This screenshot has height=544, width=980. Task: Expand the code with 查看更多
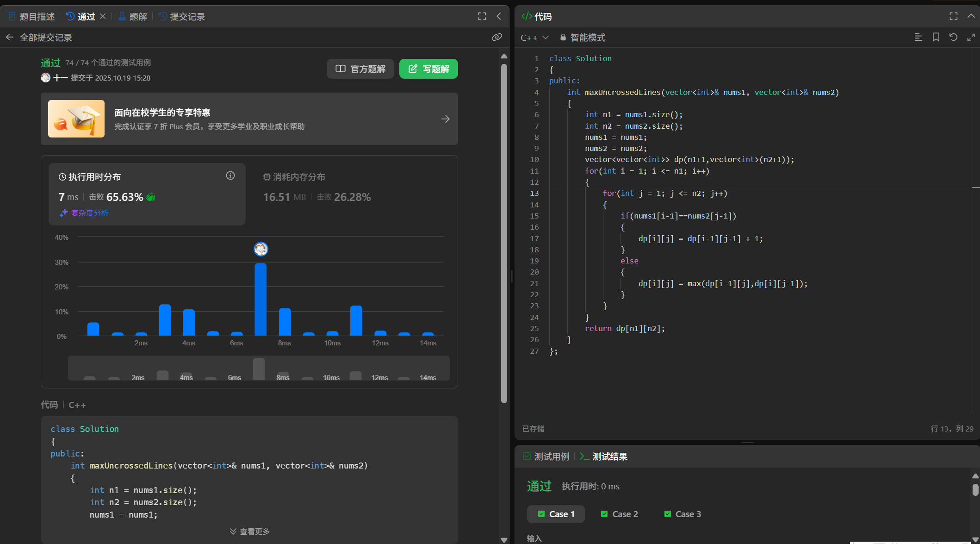point(250,531)
